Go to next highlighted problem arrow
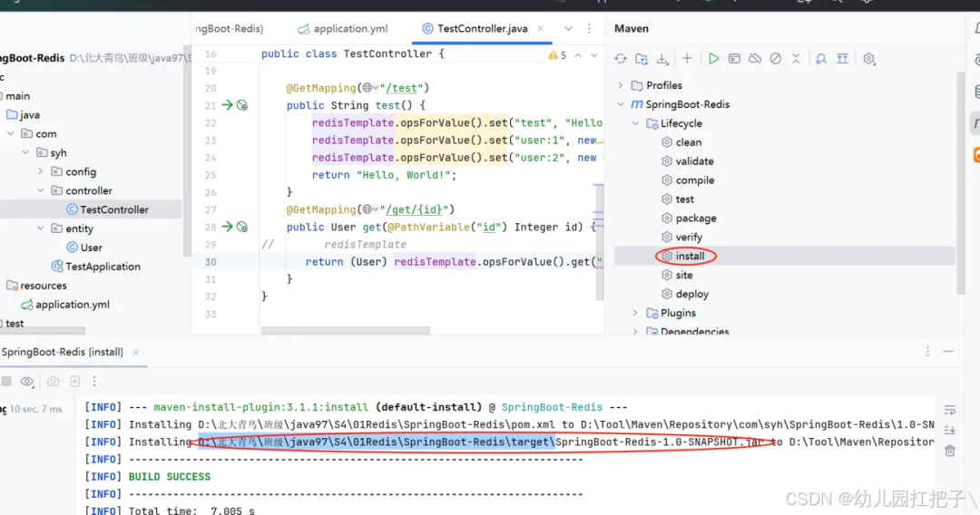The height and width of the screenshot is (515, 980). [x=594, y=55]
